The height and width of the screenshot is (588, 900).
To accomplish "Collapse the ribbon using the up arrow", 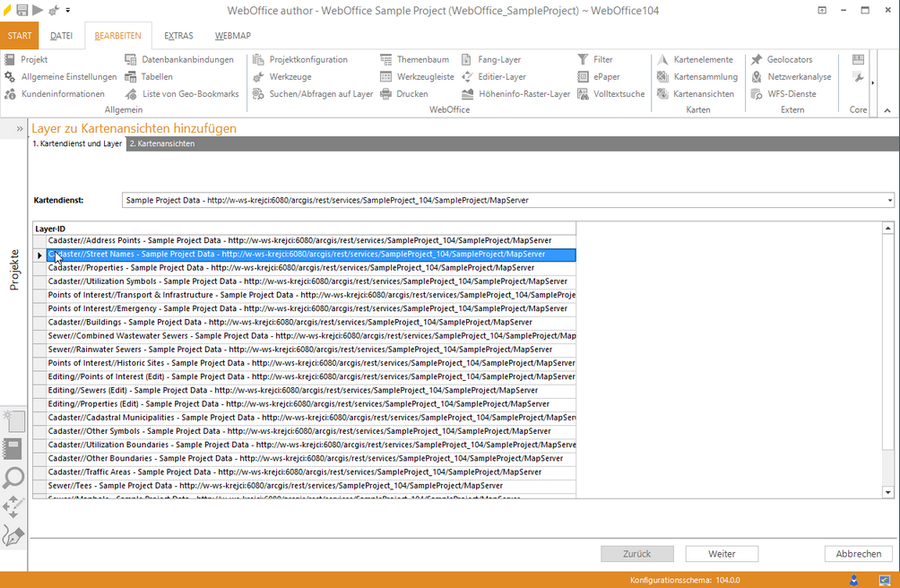I will (887, 110).
